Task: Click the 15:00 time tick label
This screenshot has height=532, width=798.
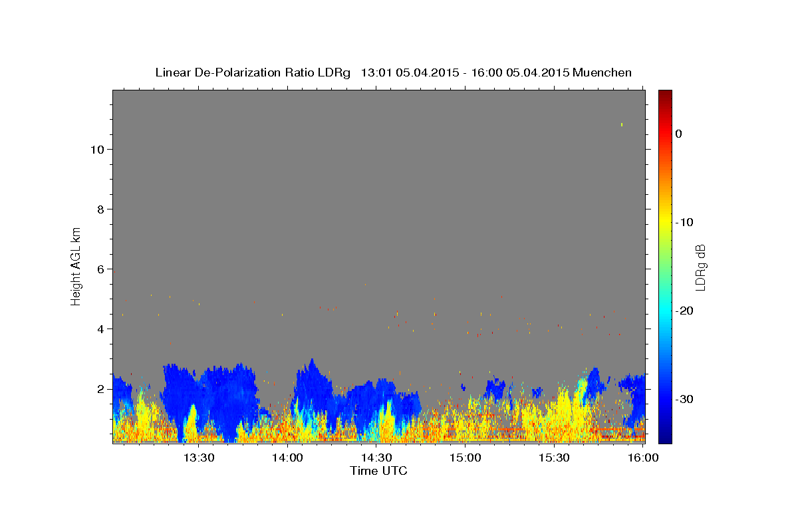Action: pyautogui.click(x=465, y=458)
